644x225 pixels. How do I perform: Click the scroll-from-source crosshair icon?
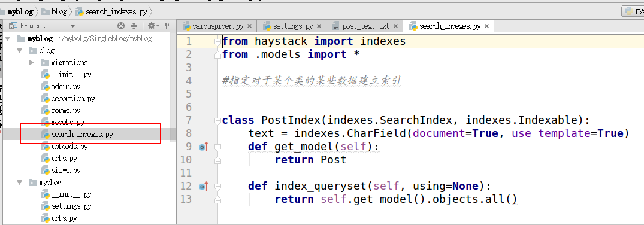[121, 26]
